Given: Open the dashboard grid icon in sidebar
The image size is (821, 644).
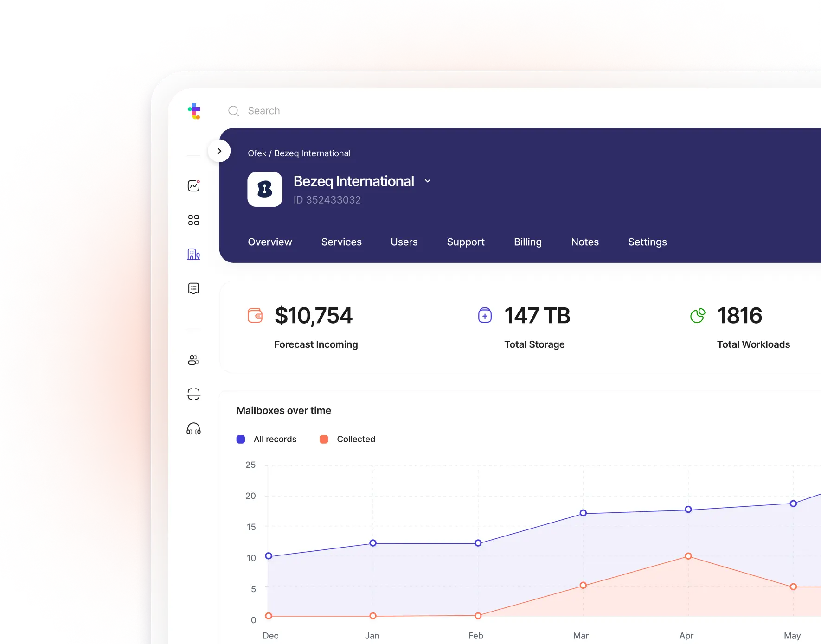Looking at the screenshot, I should tap(193, 220).
